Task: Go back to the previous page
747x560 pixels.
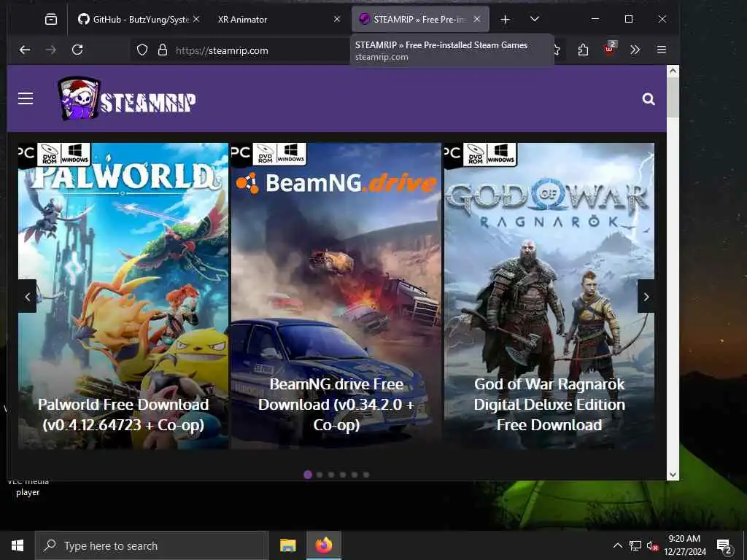Action: [25, 50]
